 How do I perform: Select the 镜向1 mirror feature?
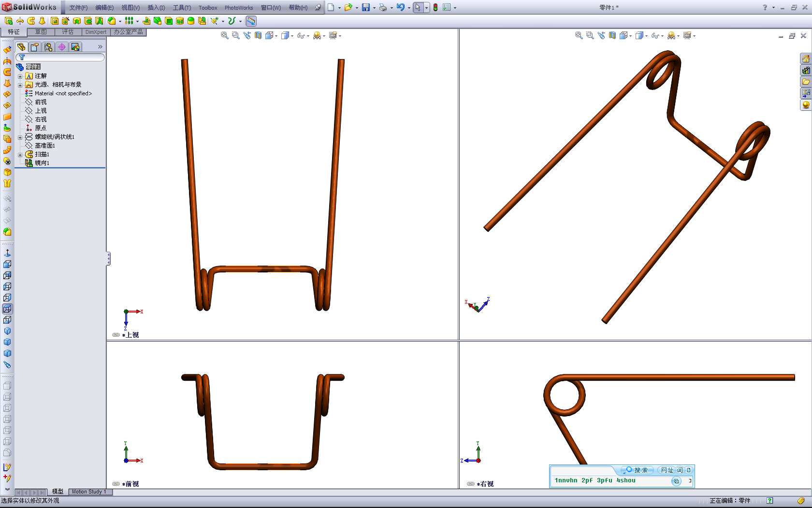pos(42,163)
